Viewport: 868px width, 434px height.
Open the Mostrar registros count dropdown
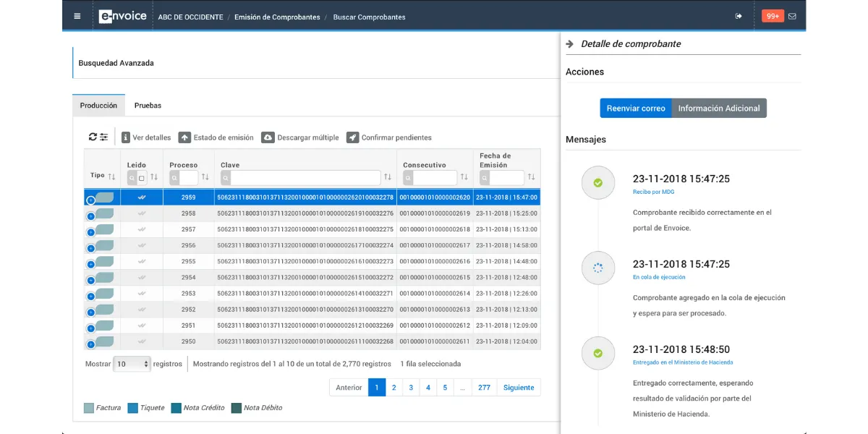pos(132,364)
